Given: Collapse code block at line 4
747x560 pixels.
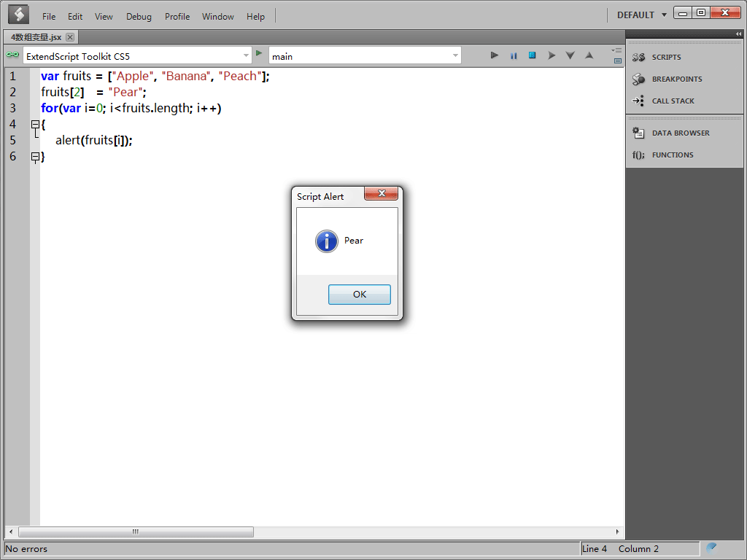Looking at the screenshot, I should pos(35,125).
